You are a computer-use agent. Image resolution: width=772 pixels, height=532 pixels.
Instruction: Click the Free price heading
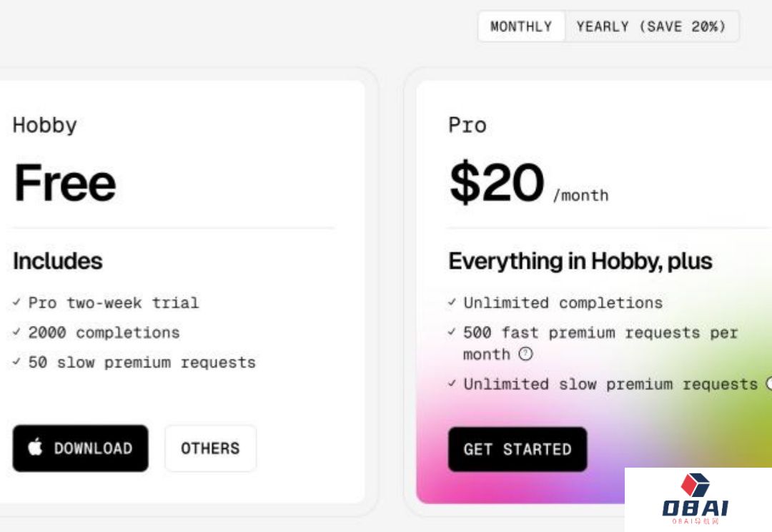click(x=64, y=183)
